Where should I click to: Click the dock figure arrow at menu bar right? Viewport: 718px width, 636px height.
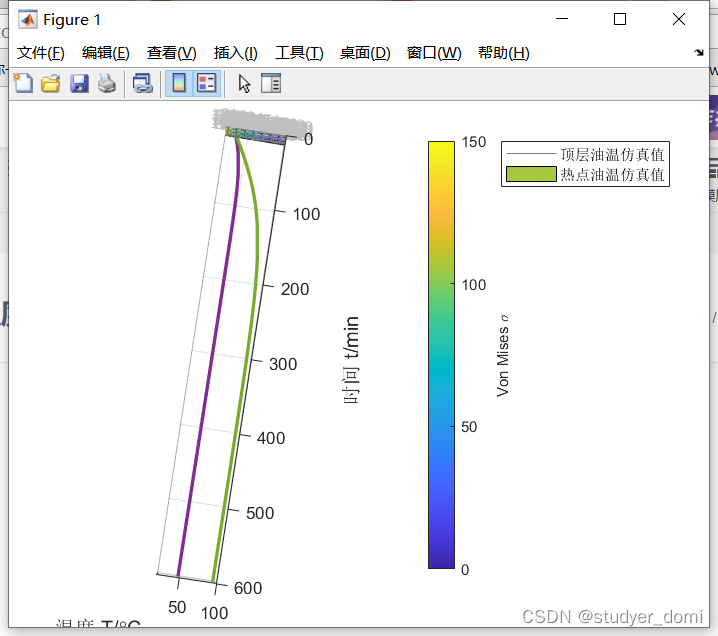pos(698,52)
